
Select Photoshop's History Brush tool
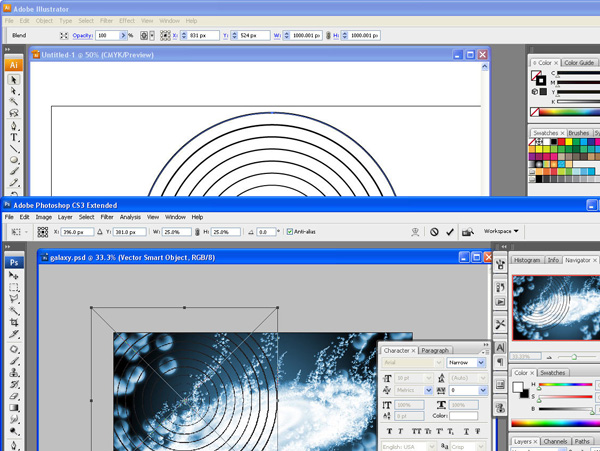pyautogui.click(x=14, y=384)
